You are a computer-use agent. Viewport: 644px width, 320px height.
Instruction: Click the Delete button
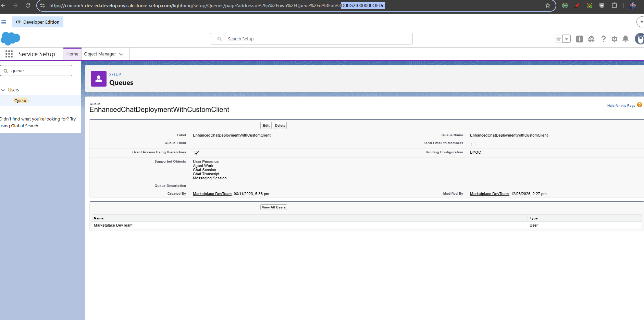pyautogui.click(x=280, y=126)
